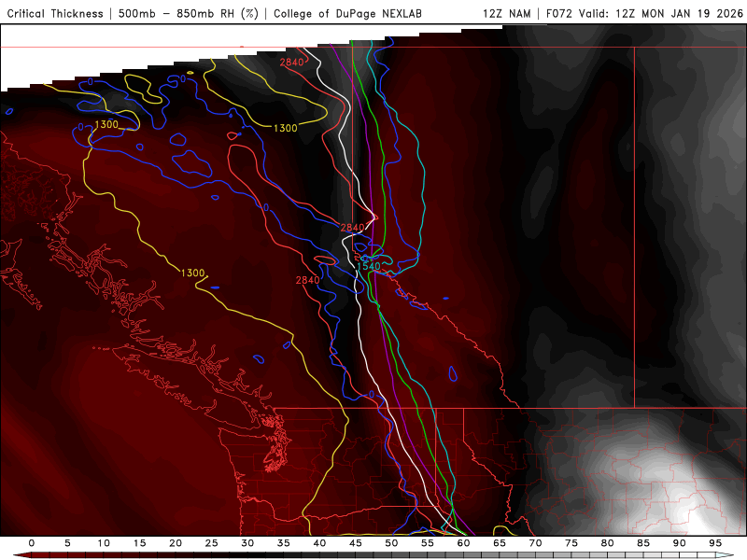This screenshot has width=747, height=560.
Task: Click the colorbar tick label "20"
Action: pos(176,543)
